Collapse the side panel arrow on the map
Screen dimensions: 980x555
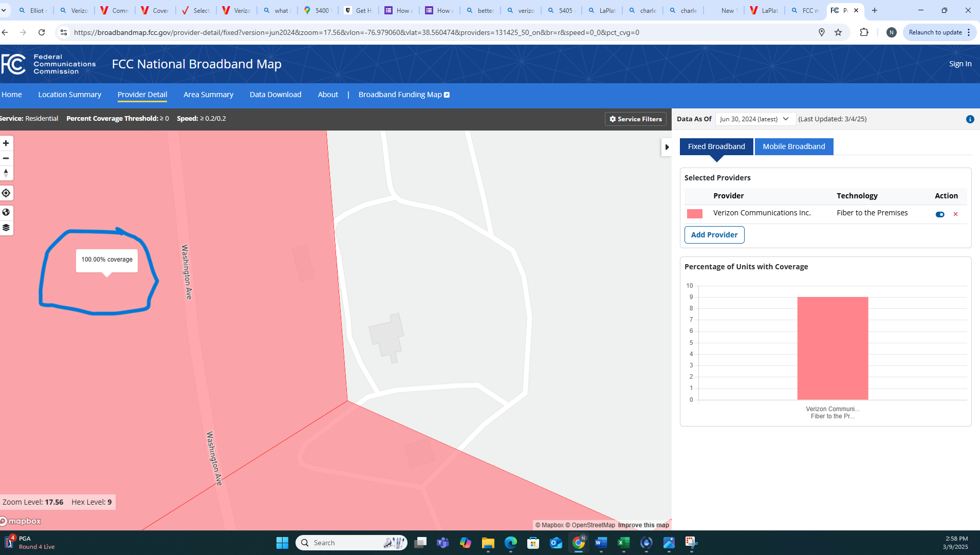(x=667, y=146)
